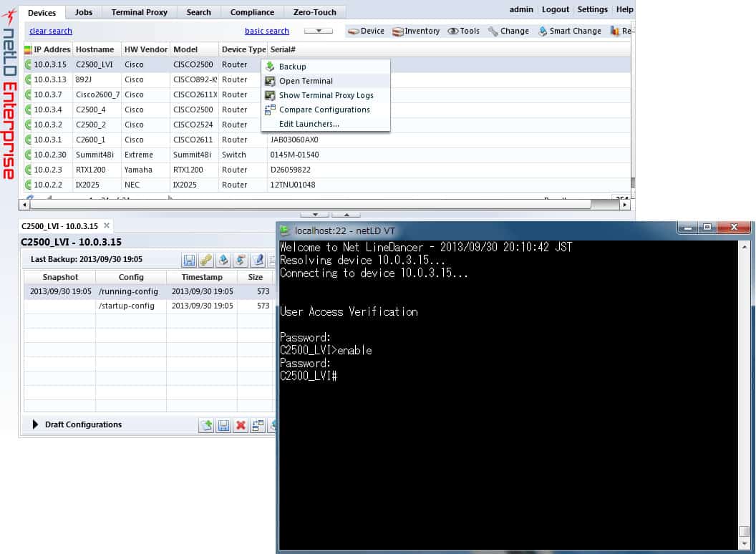Click the admin user link

tap(521, 9)
